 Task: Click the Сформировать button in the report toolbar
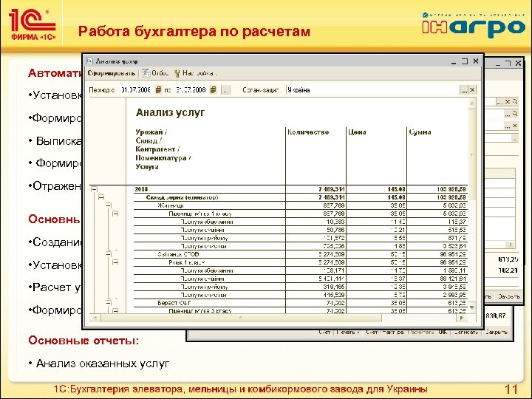click(112, 73)
